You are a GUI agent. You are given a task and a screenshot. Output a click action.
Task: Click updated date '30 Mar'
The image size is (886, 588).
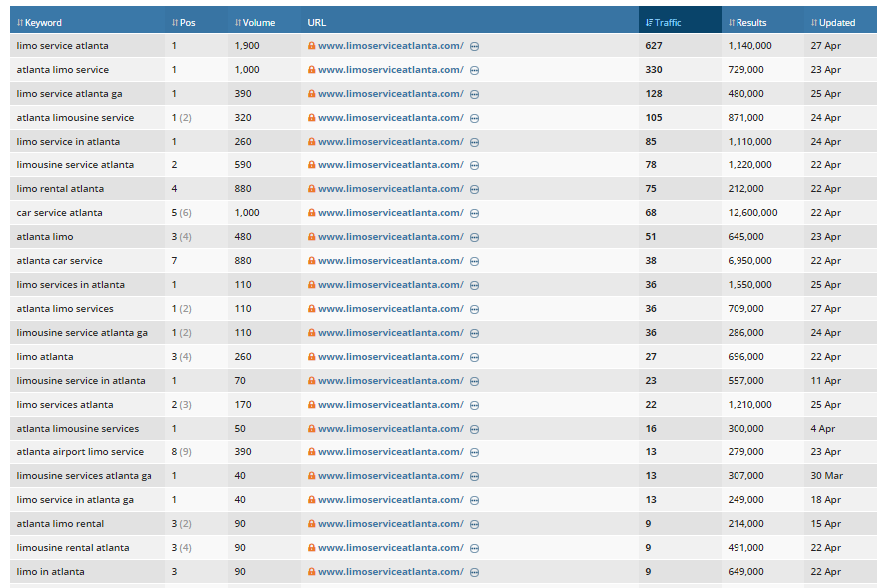[826, 476]
